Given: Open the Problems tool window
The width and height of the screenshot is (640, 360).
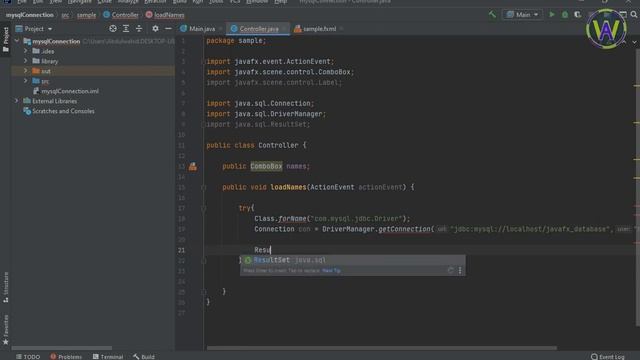Looking at the screenshot, I should [x=66, y=357].
